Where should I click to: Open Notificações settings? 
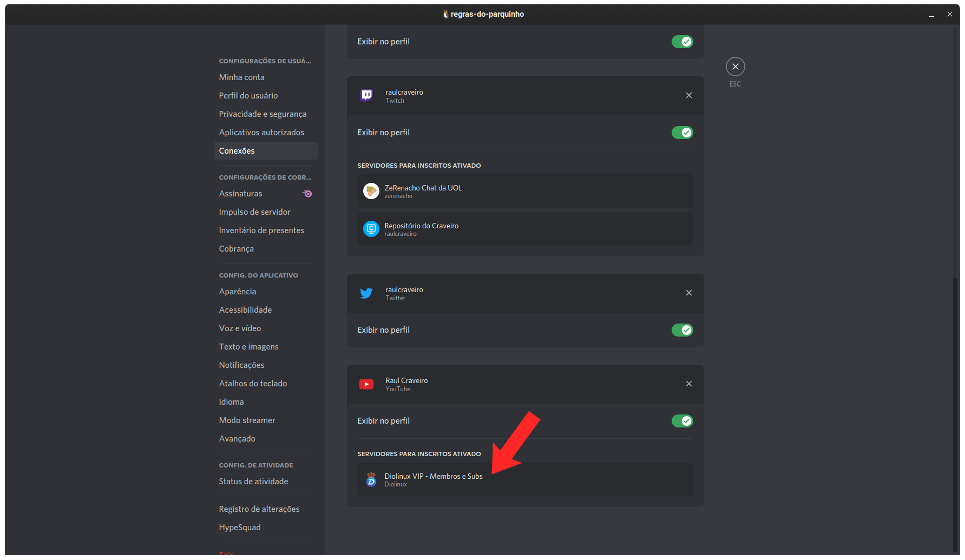pos(265,365)
